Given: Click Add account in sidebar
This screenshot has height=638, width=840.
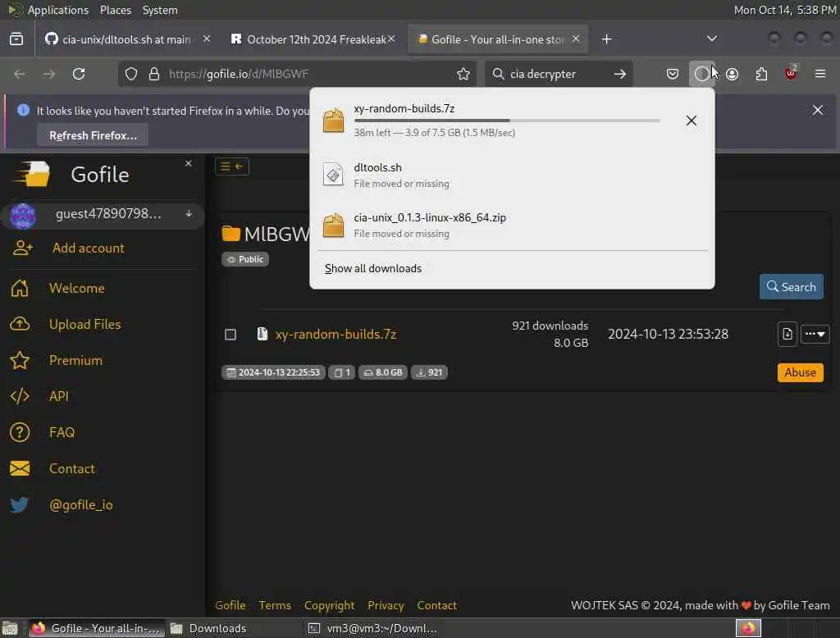Looking at the screenshot, I should [x=88, y=248].
